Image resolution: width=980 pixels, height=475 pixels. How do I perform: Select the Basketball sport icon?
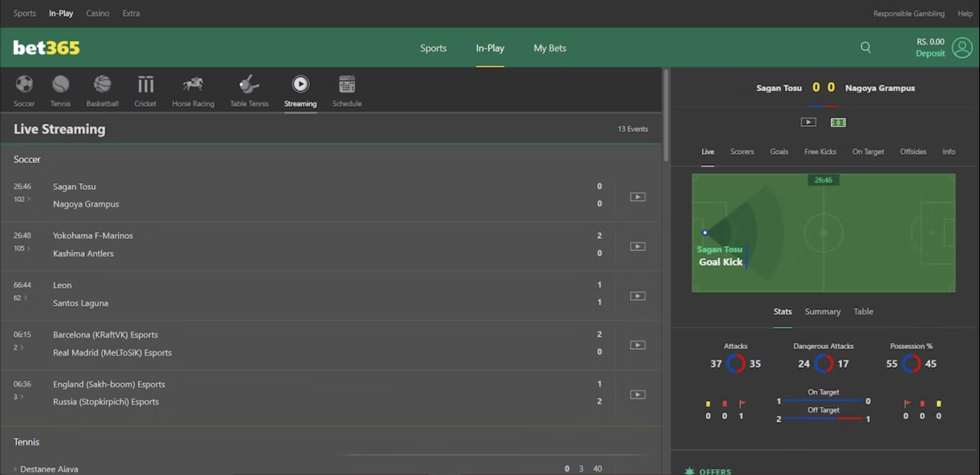click(x=102, y=85)
